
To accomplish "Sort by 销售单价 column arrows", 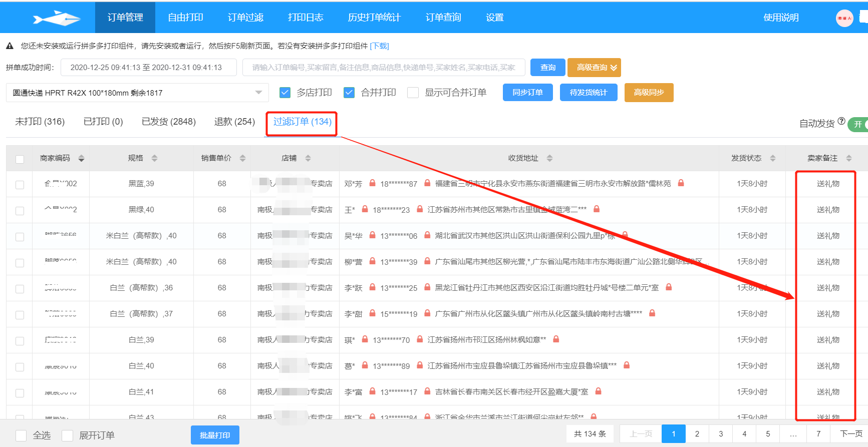I will [x=242, y=158].
